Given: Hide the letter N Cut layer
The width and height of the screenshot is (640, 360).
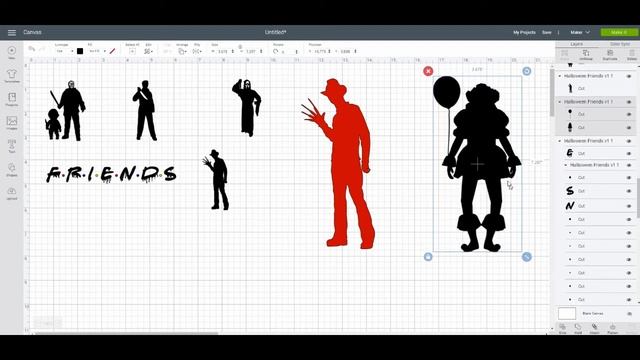Looking at the screenshot, I should tap(629, 206).
